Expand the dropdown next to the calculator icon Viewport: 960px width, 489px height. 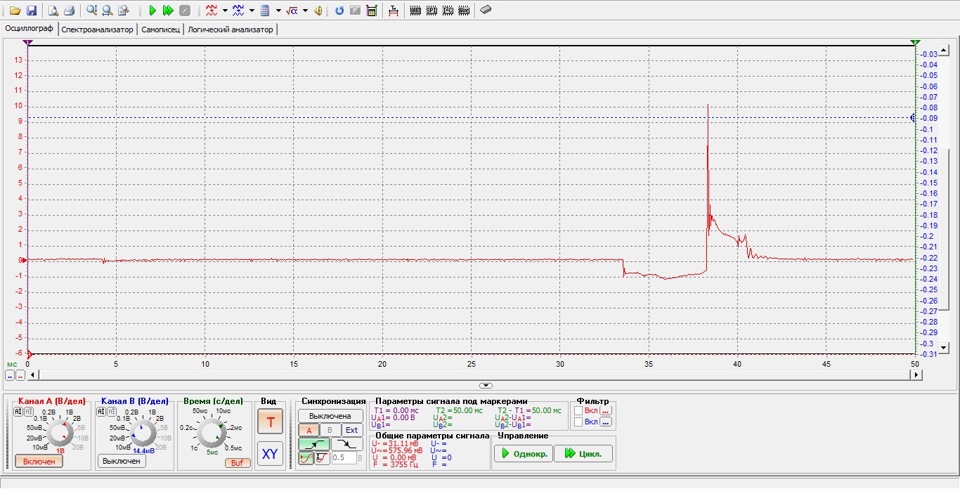(278, 10)
